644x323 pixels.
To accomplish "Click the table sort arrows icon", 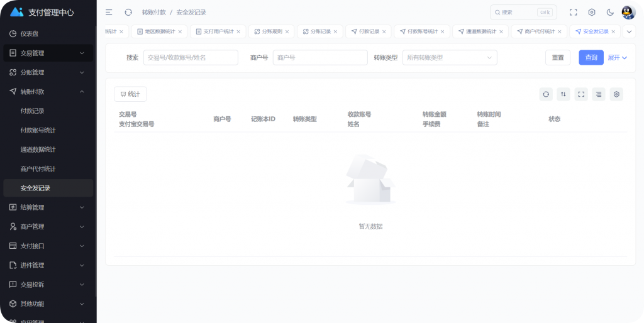I will coord(563,94).
